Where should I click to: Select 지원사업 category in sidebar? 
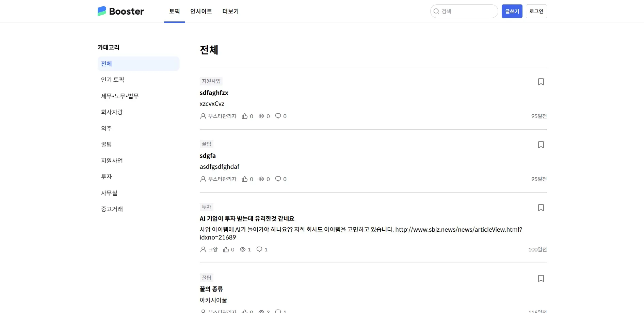coord(139,161)
